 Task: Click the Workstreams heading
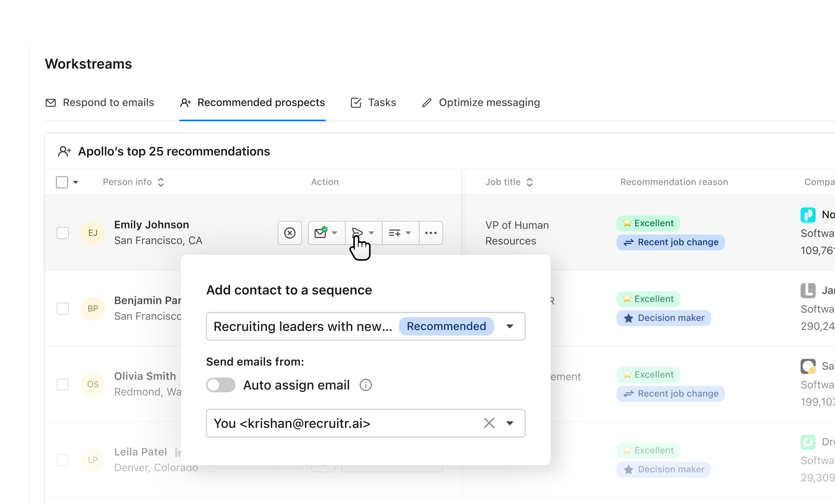[88, 64]
